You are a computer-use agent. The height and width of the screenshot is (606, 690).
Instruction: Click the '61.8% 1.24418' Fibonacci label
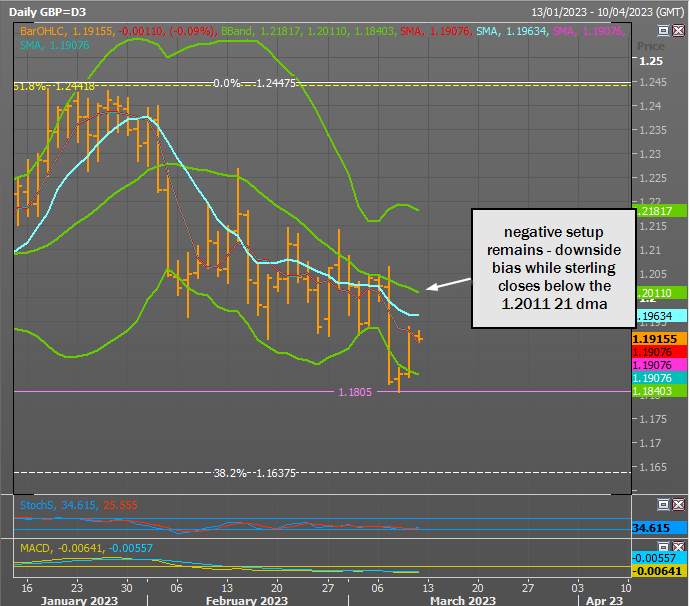55,86
